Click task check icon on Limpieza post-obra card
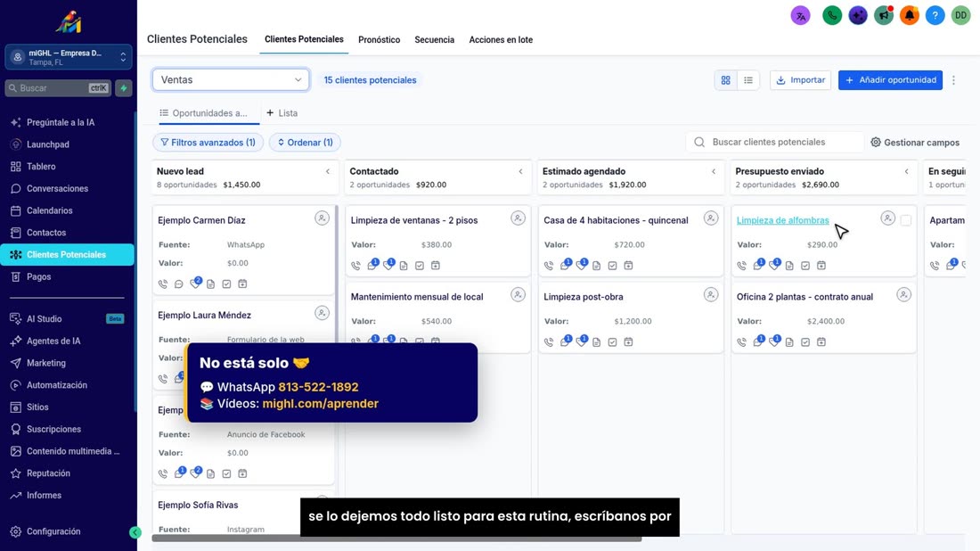 coord(613,342)
